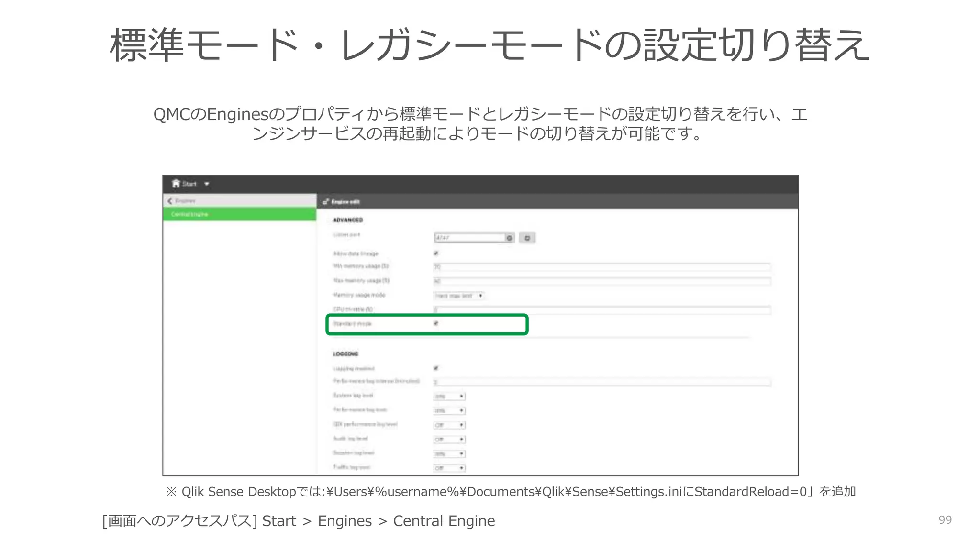Click the CPU throttle field
The height and width of the screenshot is (551, 980).
[x=602, y=310]
